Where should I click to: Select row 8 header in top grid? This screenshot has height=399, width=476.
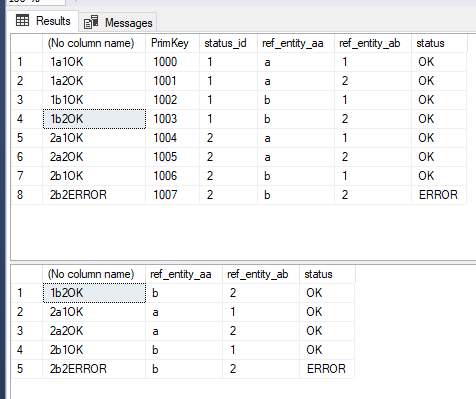tap(27, 195)
